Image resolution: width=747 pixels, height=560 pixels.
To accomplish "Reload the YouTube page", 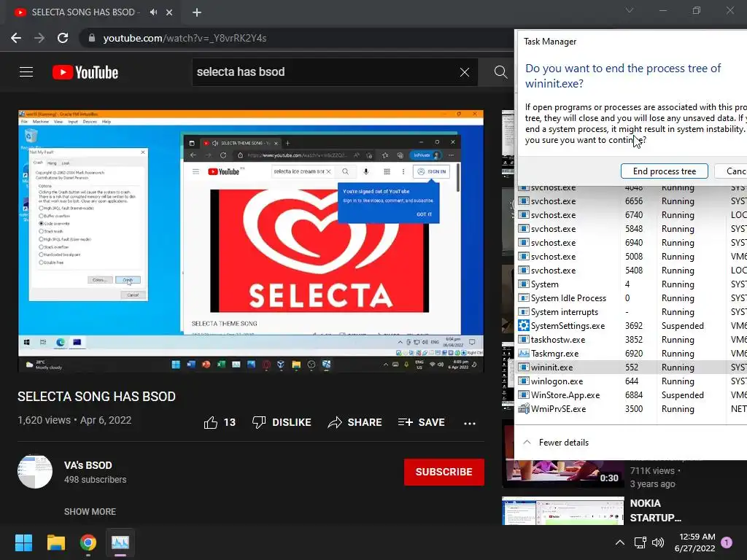I will pyautogui.click(x=63, y=38).
